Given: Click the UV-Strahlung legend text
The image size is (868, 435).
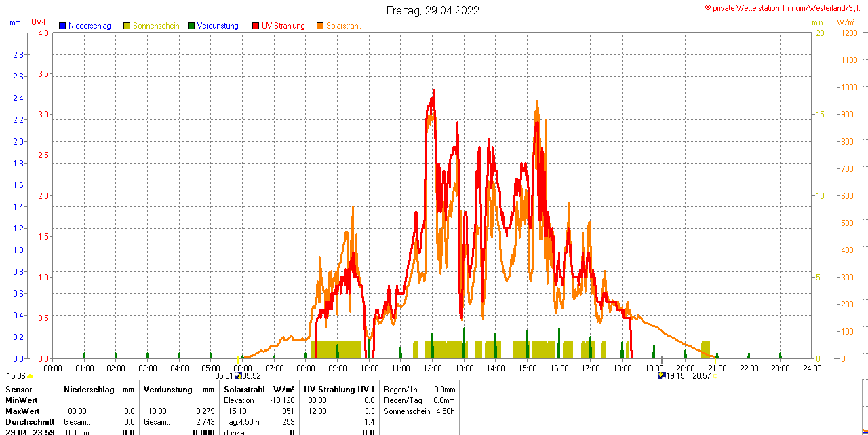Looking at the screenshot, I should (x=283, y=26).
